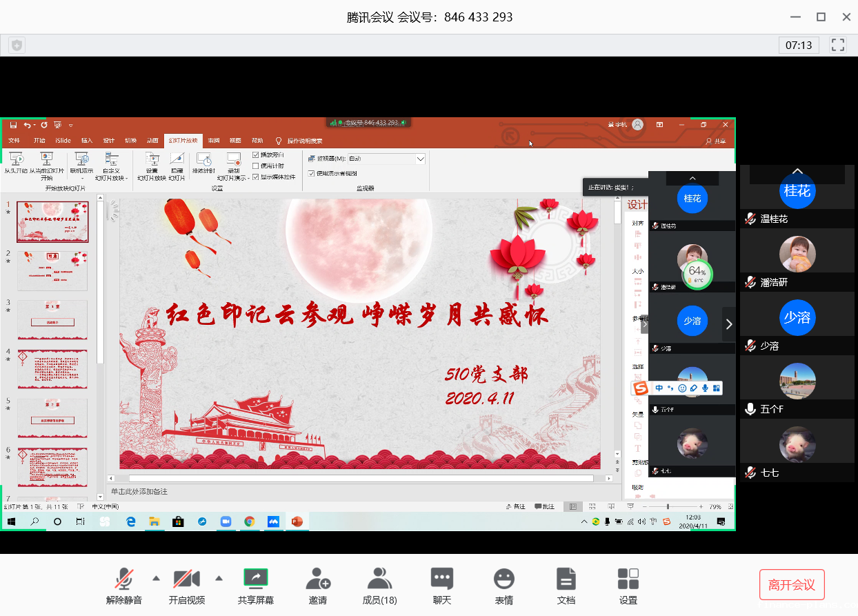
Task: Open the 邀请 invite icon
Action: point(317,586)
